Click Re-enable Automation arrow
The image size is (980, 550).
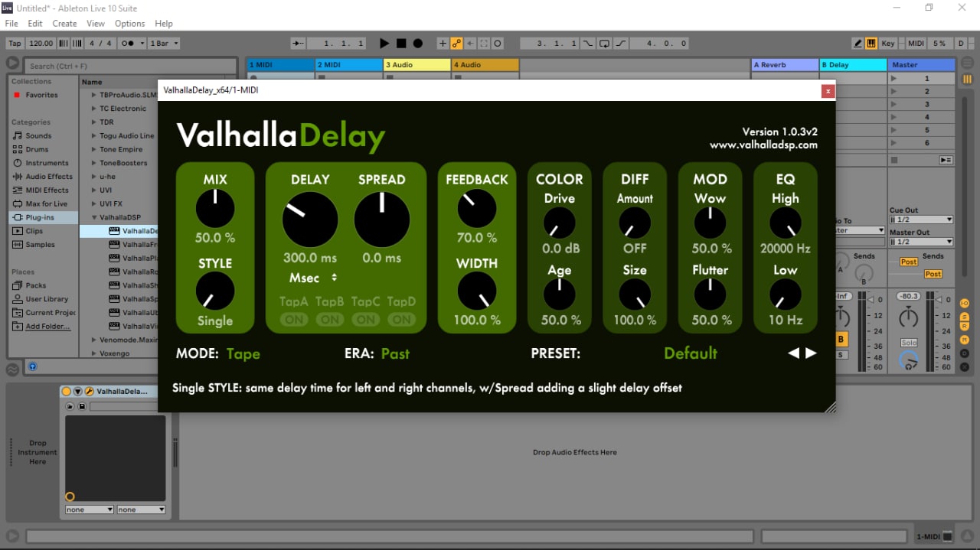470,44
